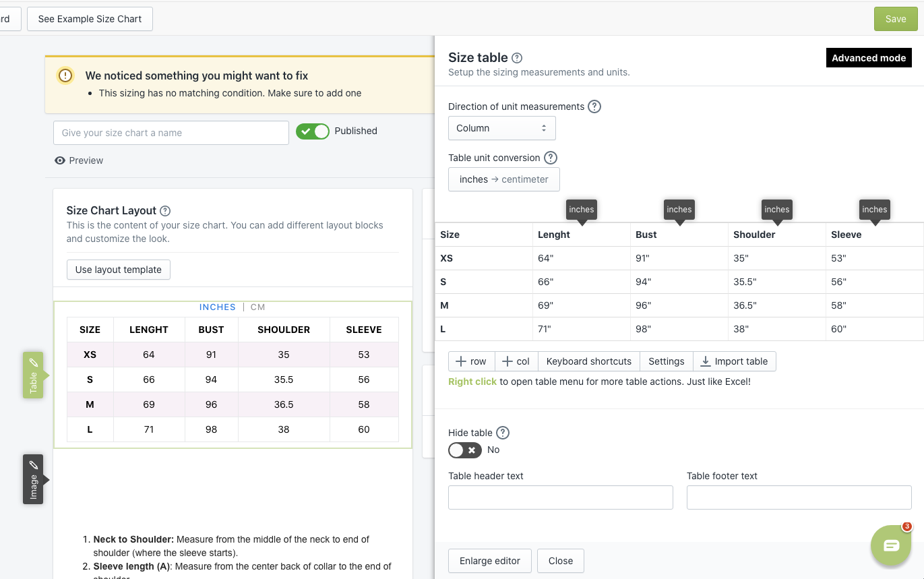Image resolution: width=924 pixels, height=579 pixels.
Task: Select the 53" cell in editor table
Action: 875,258
